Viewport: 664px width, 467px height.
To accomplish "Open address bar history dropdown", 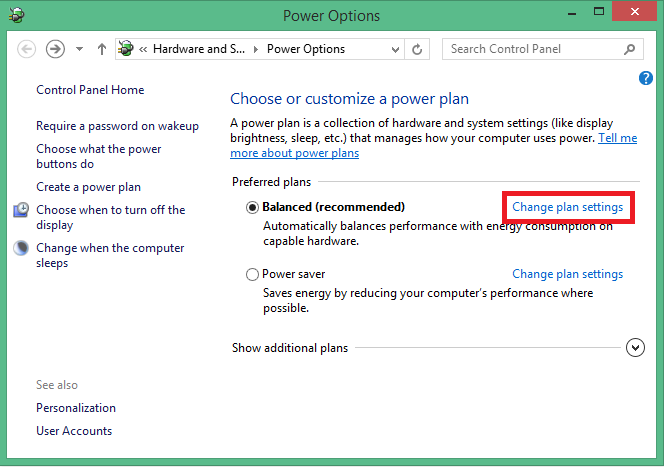I will [x=395, y=49].
